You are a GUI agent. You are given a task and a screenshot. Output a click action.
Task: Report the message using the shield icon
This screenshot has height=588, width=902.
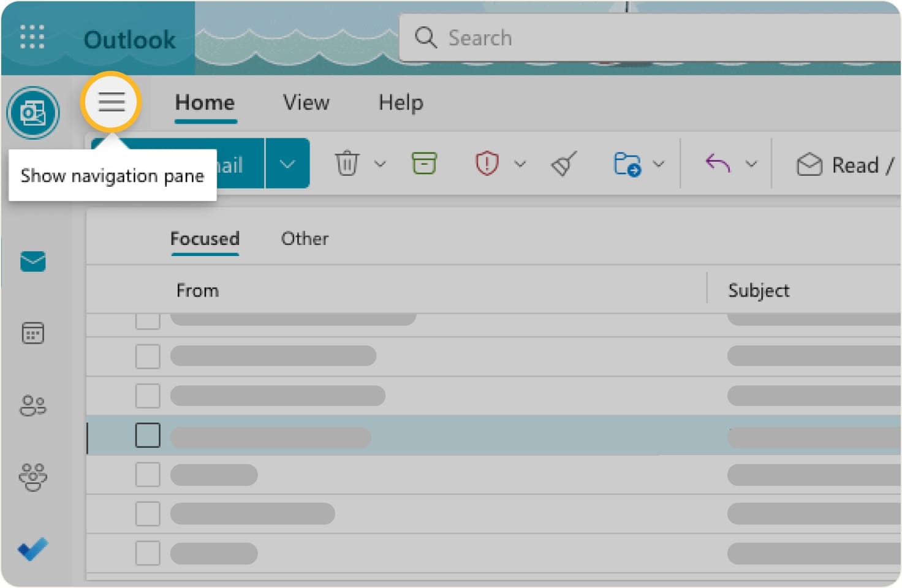point(486,164)
